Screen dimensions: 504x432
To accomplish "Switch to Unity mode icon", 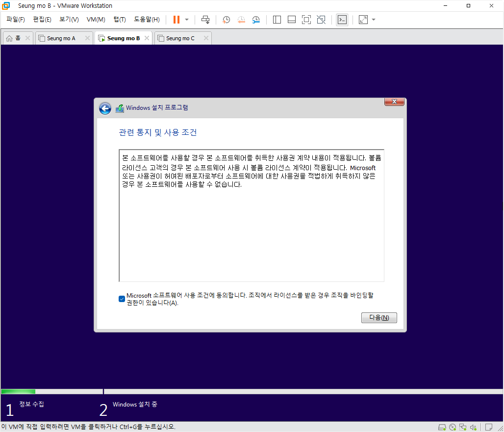I will point(321,20).
